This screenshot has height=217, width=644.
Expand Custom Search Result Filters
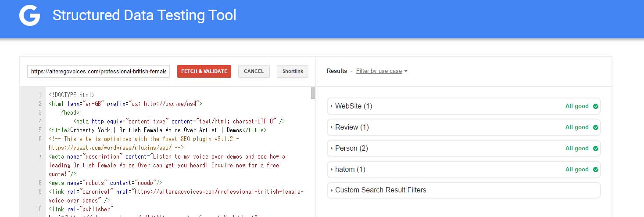pyautogui.click(x=464, y=190)
